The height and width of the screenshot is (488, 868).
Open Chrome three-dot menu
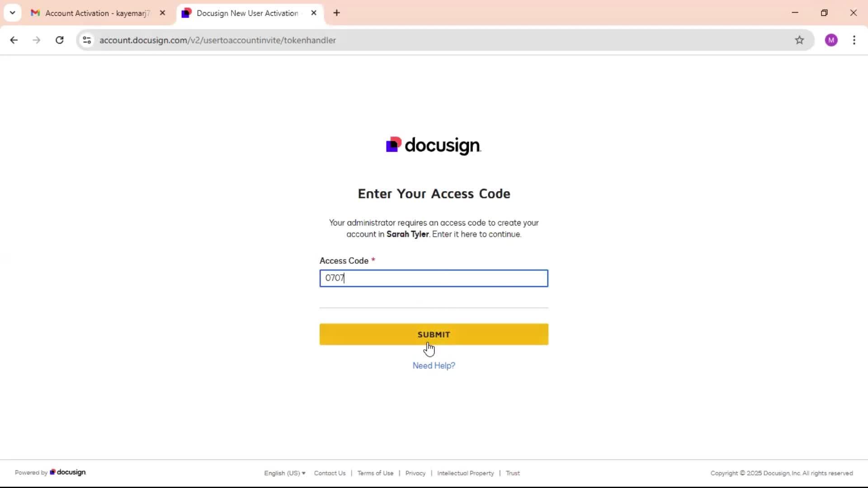click(854, 40)
